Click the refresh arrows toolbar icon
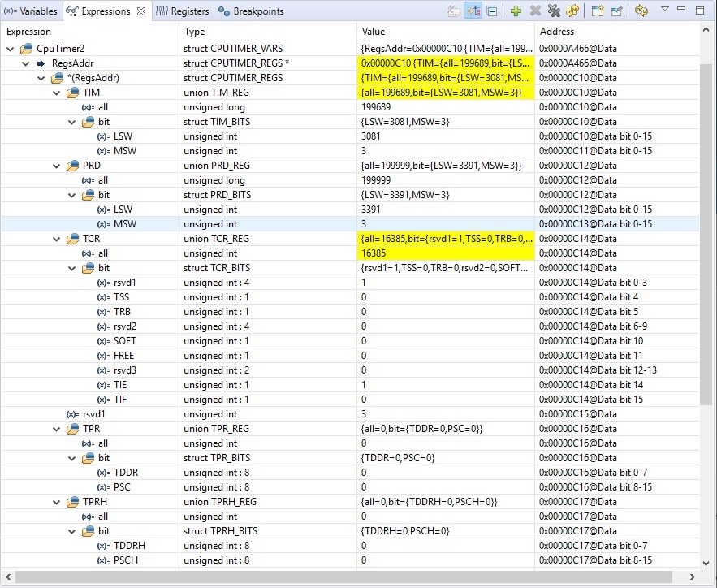Viewport: 717px width, 588px height. [x=572, y=11]
